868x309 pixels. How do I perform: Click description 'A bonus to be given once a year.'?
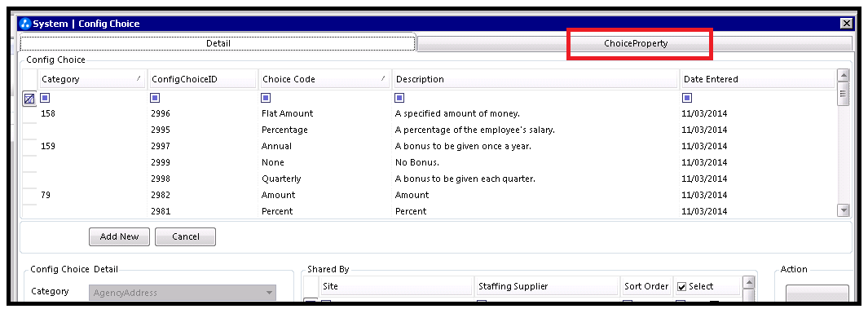pyautogui.click(x=463, y=146)
